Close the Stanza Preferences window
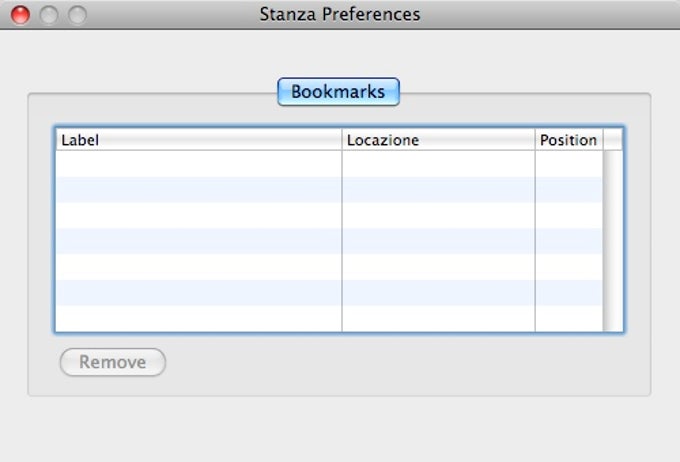 click(20, 15)
